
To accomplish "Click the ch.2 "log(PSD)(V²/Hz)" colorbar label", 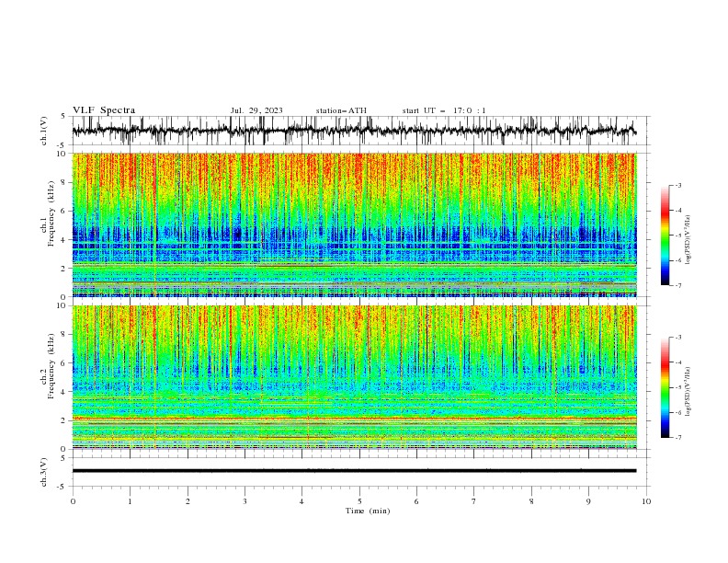I will click(x=688, y=392).
